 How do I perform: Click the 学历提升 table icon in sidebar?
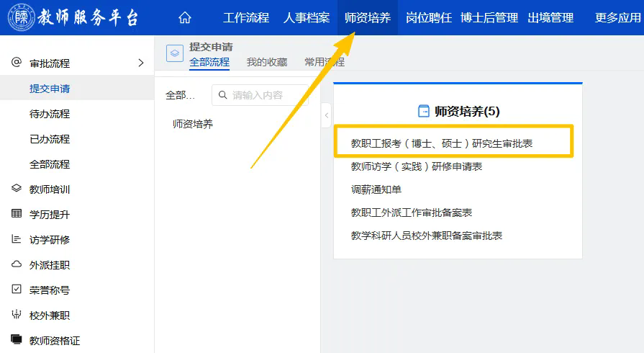[x=17, y=214]
